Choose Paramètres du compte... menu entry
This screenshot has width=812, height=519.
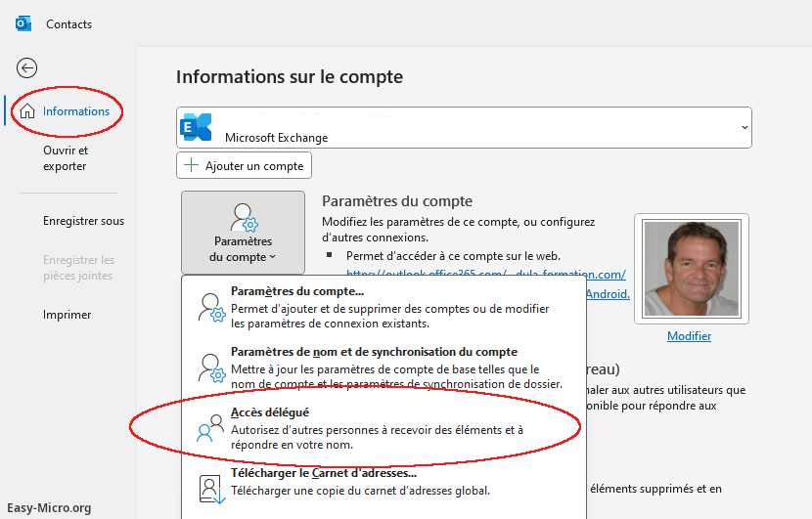pyautogui.click(x=383, y=307)
